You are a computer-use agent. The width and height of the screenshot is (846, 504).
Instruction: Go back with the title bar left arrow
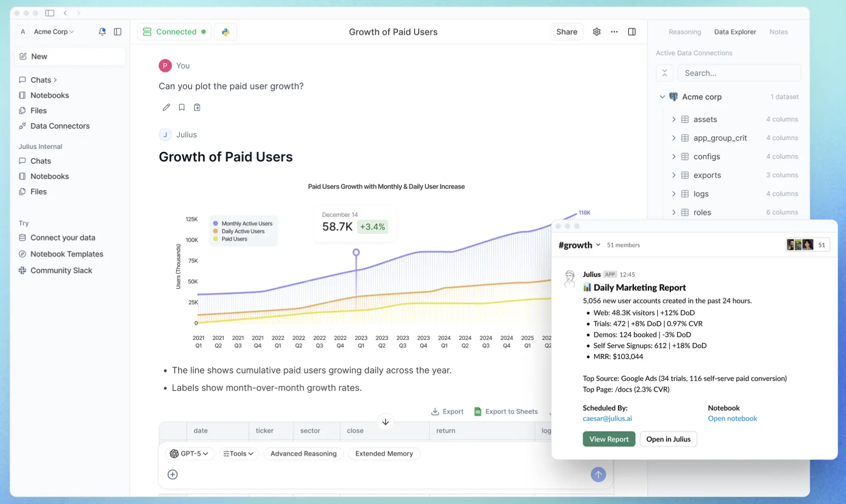[65, 13]
